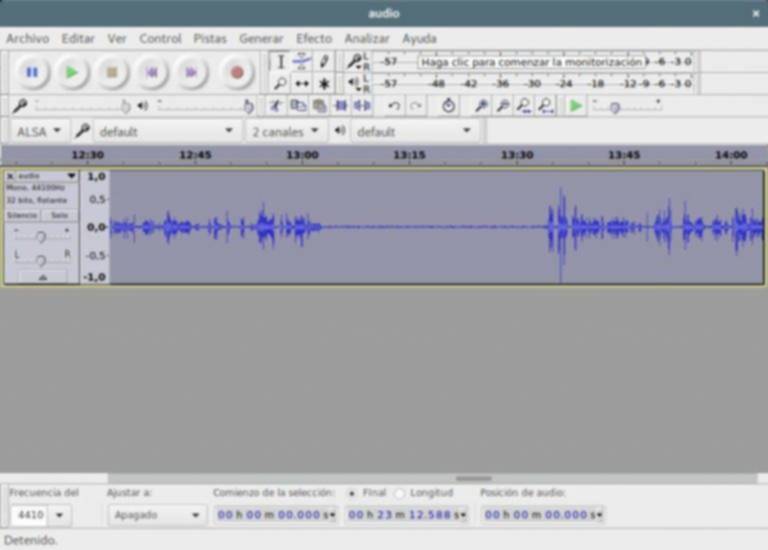768x550 pixels.
Task: Click the Cut scissors icon
Action: pyautogui.click(x=276, y=106)
